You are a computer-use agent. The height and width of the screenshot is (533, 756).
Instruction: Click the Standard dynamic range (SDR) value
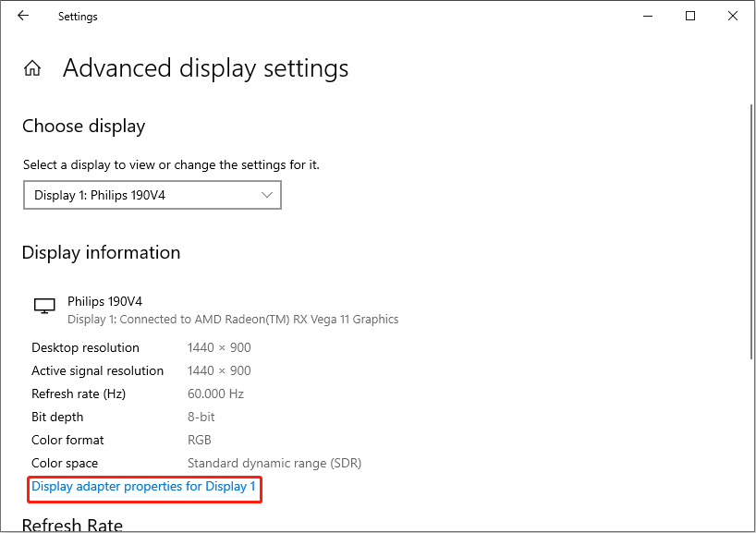click(274, 463)
